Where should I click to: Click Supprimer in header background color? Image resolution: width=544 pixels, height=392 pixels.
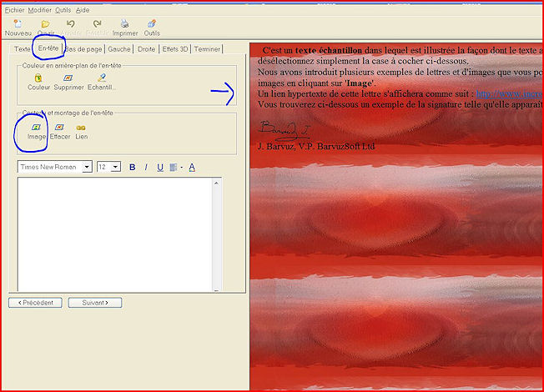(x=68, y=78)
